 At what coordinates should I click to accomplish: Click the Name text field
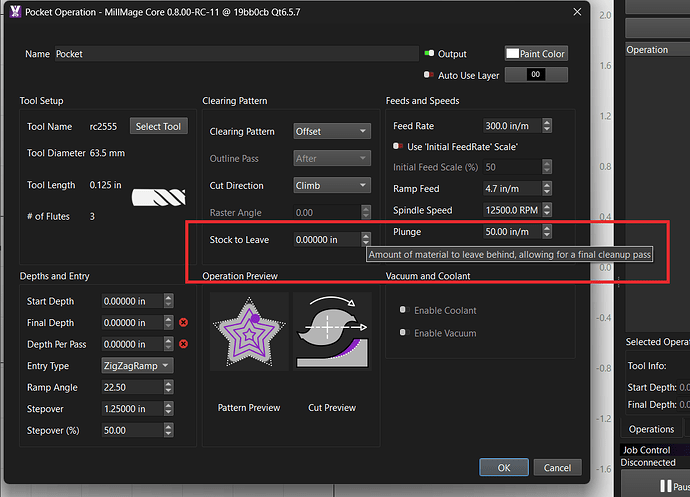pos(235,54)
